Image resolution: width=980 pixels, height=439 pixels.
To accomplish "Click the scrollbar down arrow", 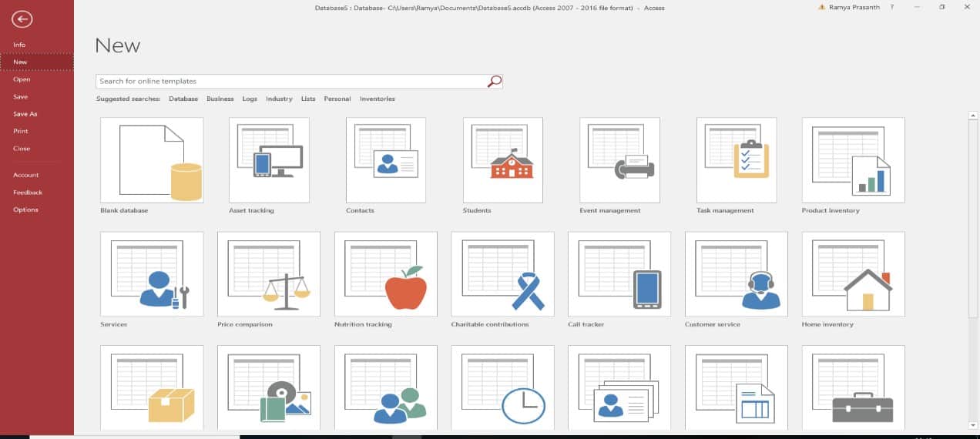I will (x=973, y=424).
